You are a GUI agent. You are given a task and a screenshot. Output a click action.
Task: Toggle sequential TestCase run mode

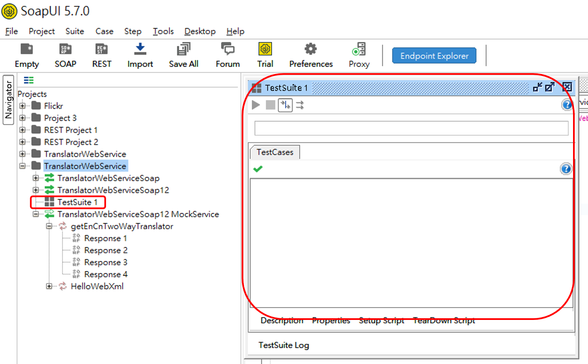(285, 105)
